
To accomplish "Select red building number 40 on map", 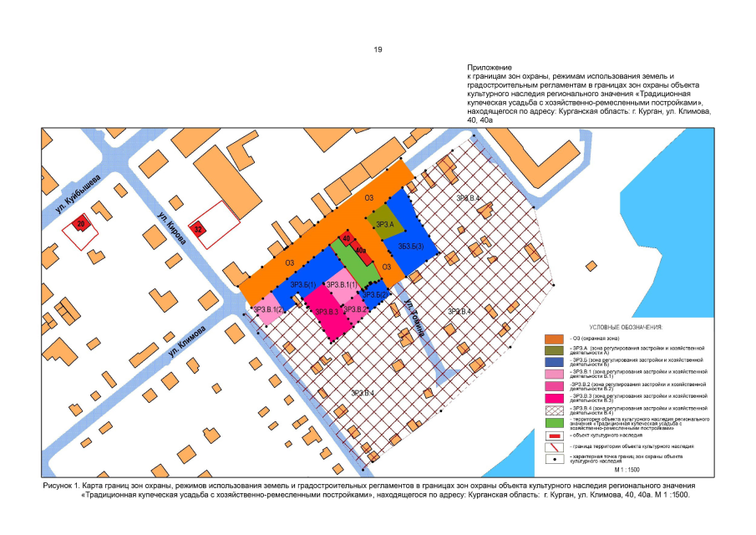I will pos(346,240).
